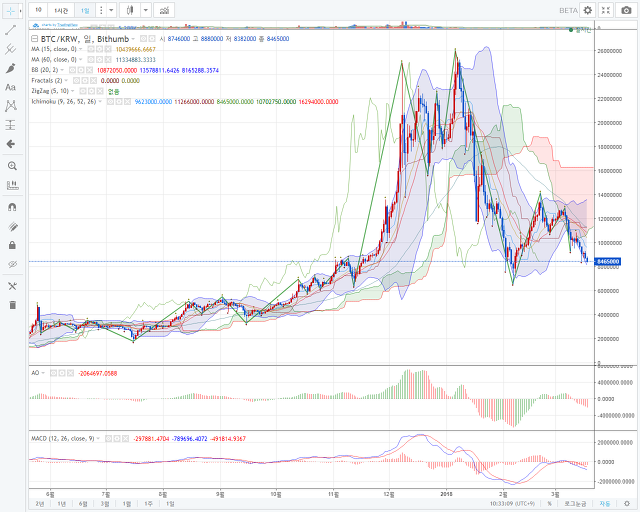Image resolution: width=640 pixels, height=512 pixels.
Task: Take a snapshot with the camera icon
Action: pos(626,10)
